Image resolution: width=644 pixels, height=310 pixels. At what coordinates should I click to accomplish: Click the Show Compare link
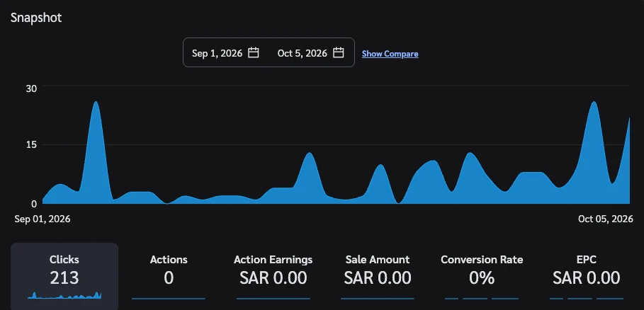click(390, 54)
